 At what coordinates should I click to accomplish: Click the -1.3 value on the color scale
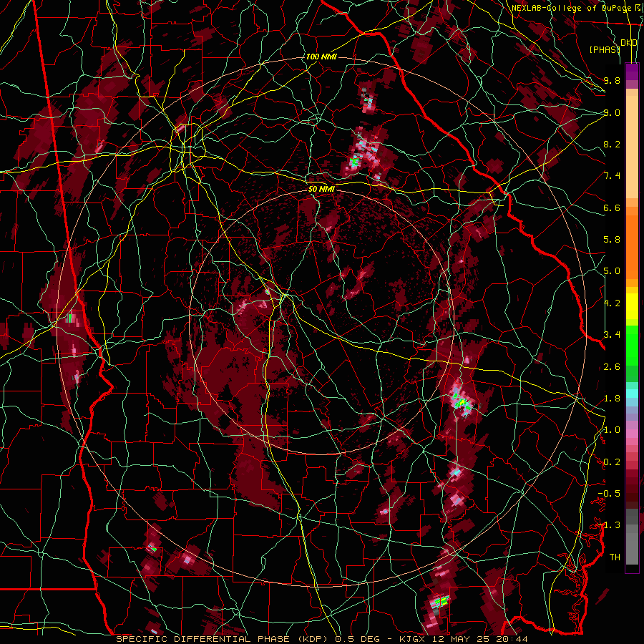(x=609, y=525)
